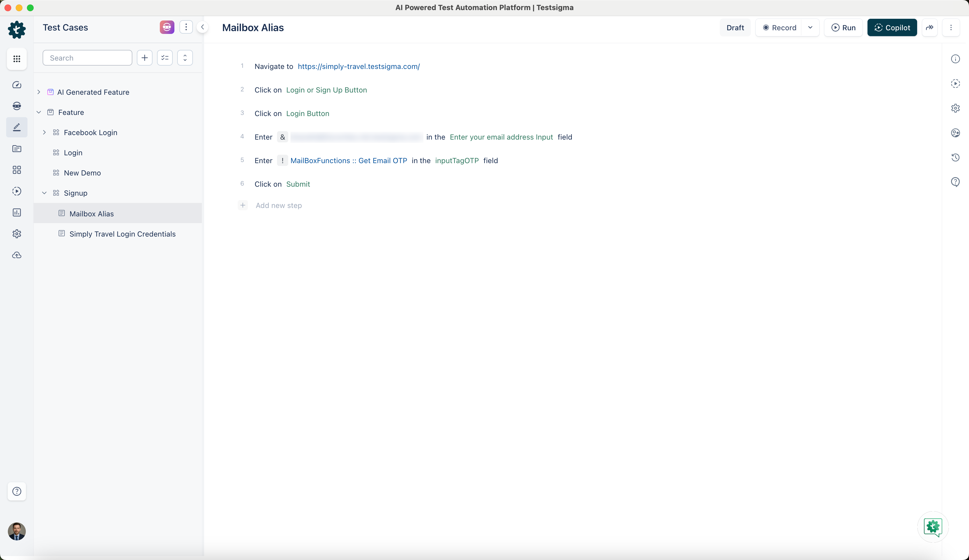969x560 pixels.
Task: Click the blurred email value in step 4
Action: tap(356, 137)
